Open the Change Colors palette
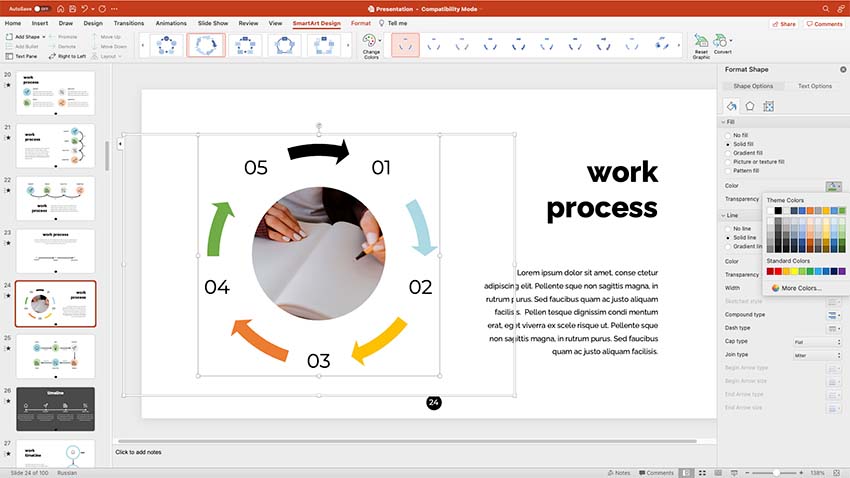 [x=370, y=46]
